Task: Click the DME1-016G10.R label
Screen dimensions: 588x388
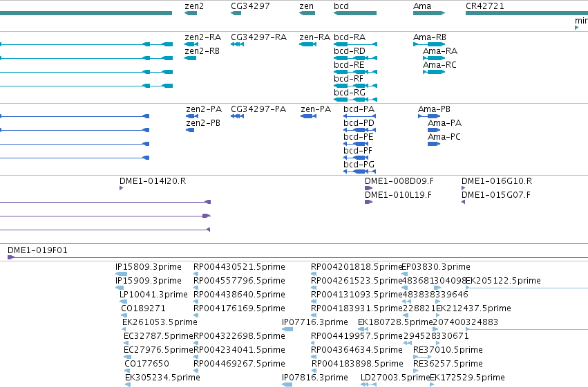Action: [x=497, y=181]
